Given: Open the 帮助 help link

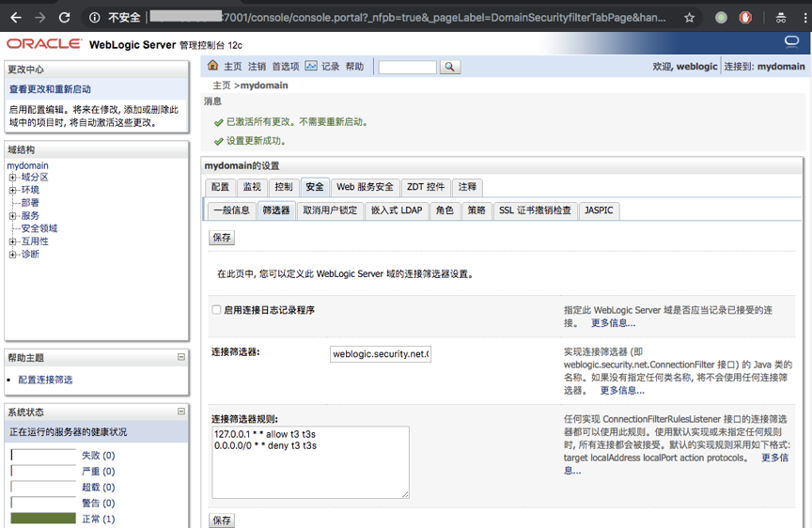Looking at the screenshot, I should click(x=354, y=67).
